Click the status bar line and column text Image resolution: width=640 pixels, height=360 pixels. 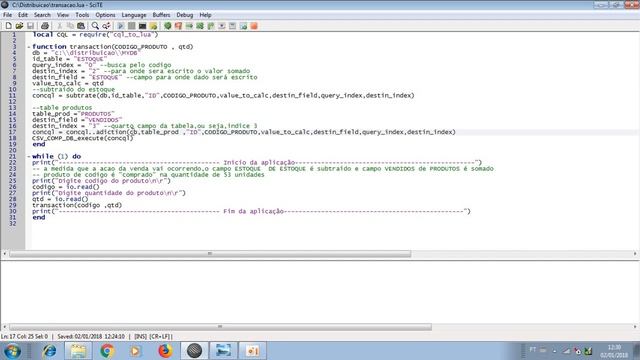pos(24,337)
